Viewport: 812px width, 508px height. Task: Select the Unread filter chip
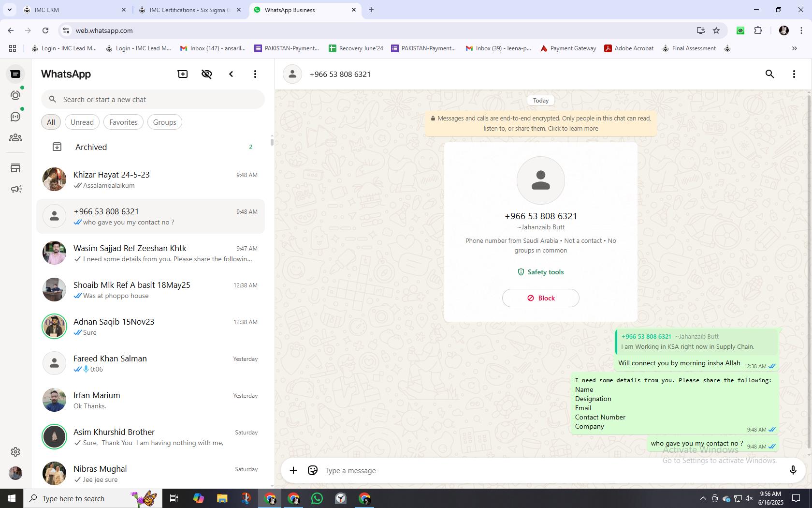tap(82, 122)
